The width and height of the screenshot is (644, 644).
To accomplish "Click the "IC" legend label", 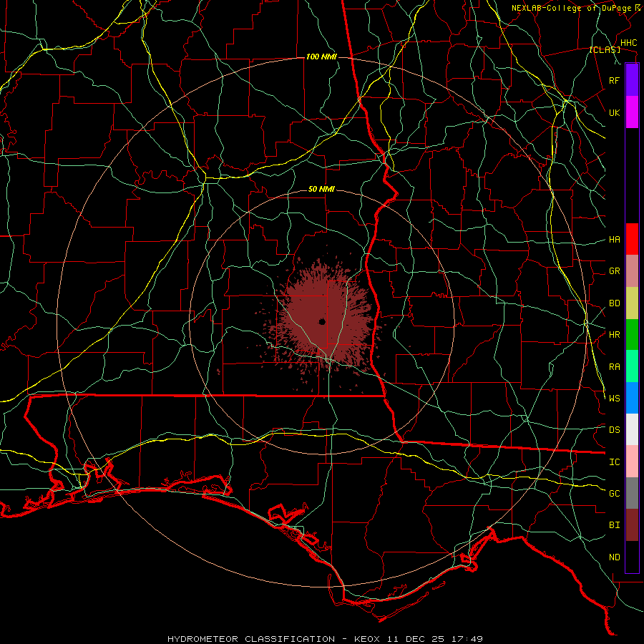I will (x=615, y=462).
